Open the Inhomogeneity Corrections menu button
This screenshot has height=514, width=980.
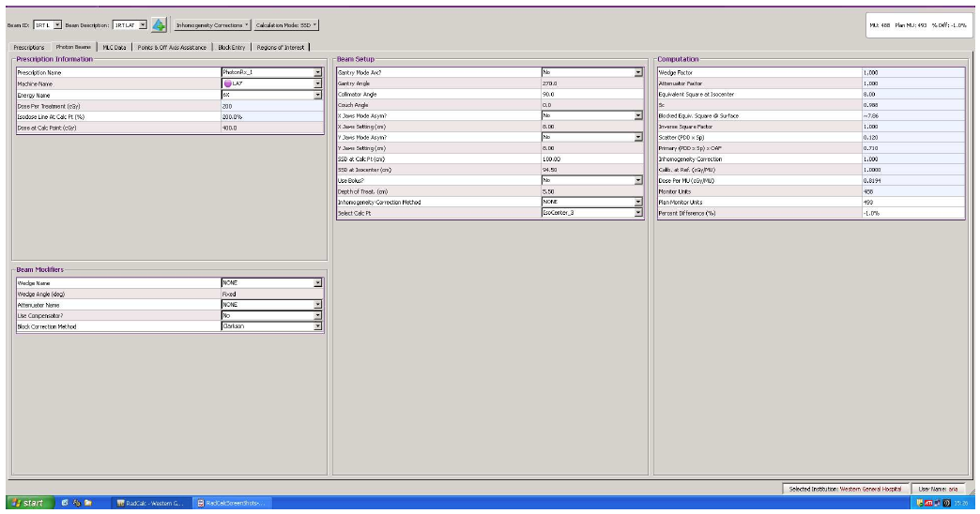coord(212,25)
